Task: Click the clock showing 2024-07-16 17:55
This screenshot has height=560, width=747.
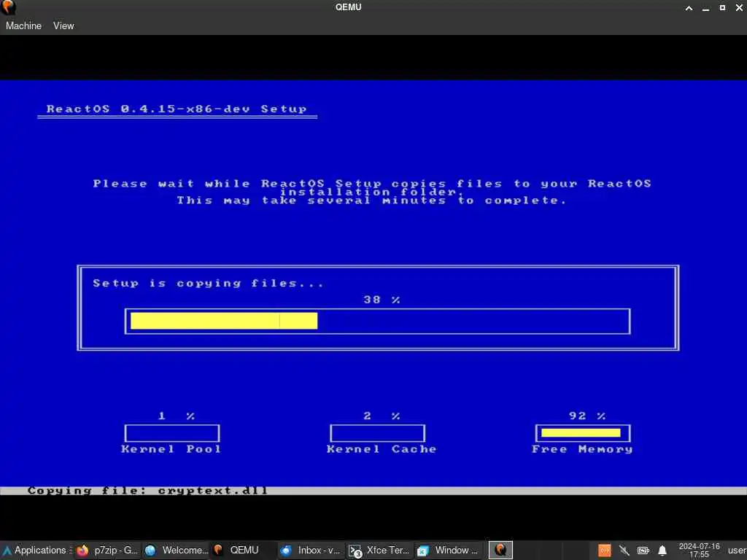Action: tap(700, 550)
